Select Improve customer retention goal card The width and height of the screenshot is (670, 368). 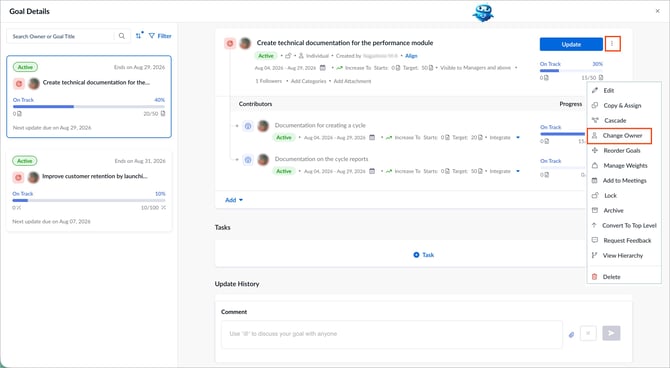pos(89,191)
